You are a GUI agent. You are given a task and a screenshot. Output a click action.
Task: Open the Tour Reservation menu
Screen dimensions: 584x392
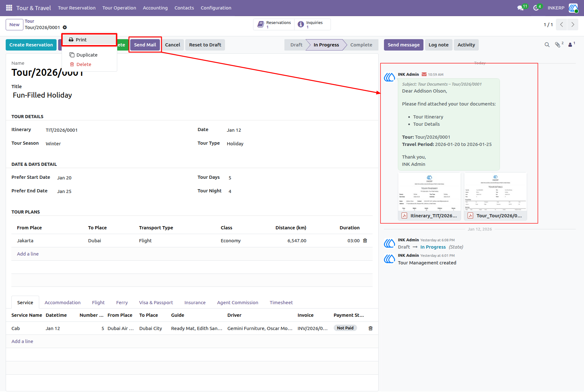(77, 8)
